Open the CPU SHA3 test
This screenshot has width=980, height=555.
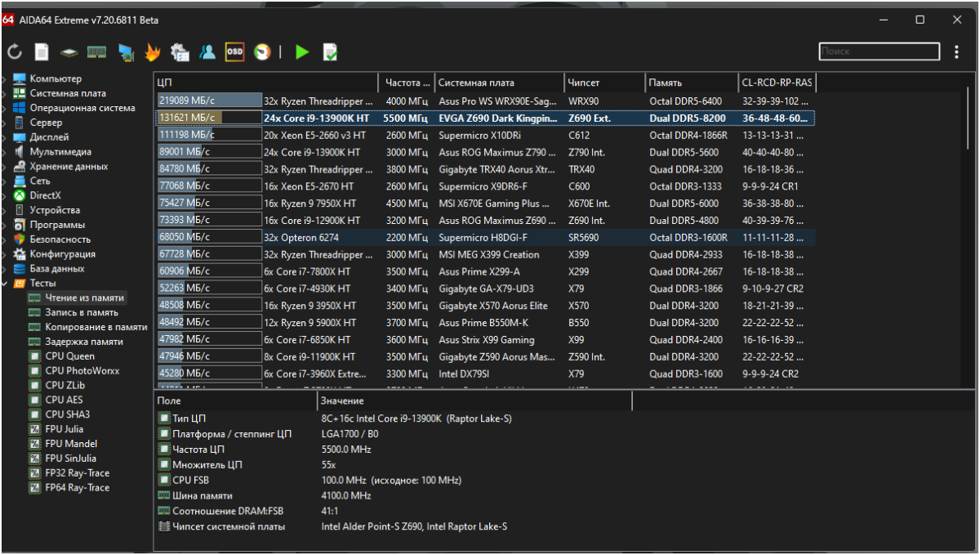(66, 414)
